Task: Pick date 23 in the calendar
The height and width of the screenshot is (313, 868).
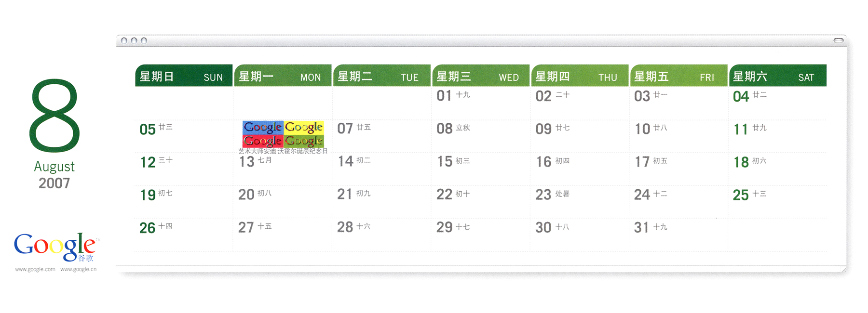Action: (x=543, y=195)
